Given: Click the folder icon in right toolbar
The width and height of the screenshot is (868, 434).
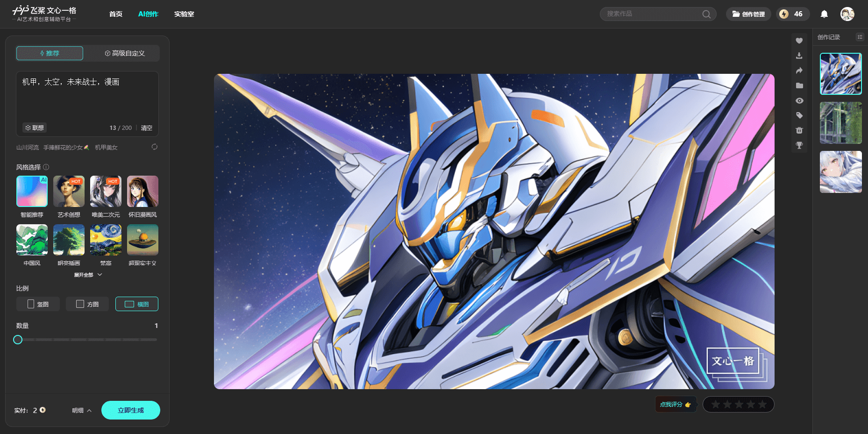Looking at the screenshot, I should tap(799, 85).
